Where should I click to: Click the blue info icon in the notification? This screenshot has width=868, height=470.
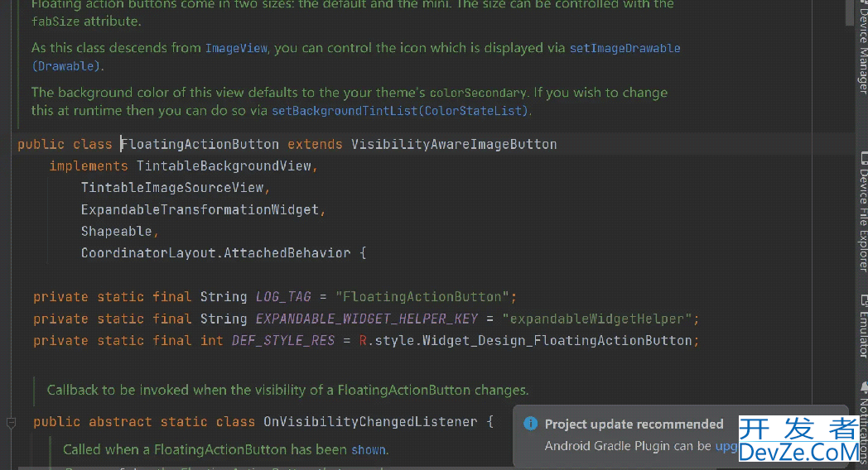point(530,424)
